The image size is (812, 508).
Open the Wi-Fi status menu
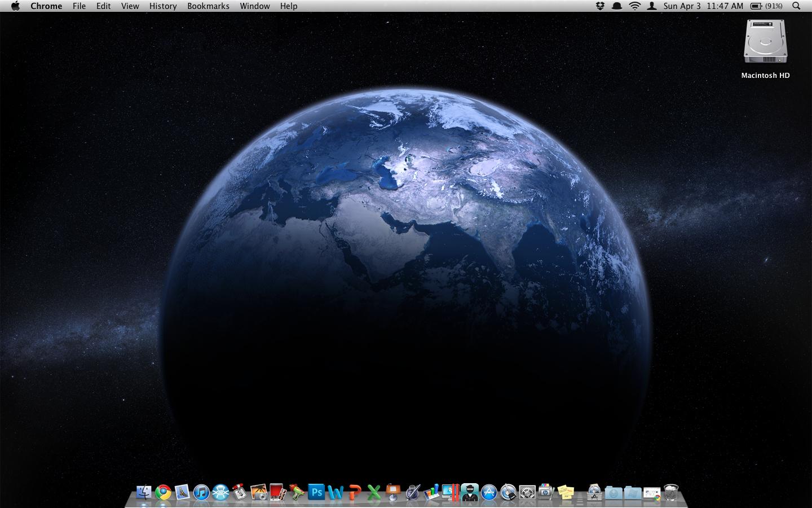(x=635, y=6)
